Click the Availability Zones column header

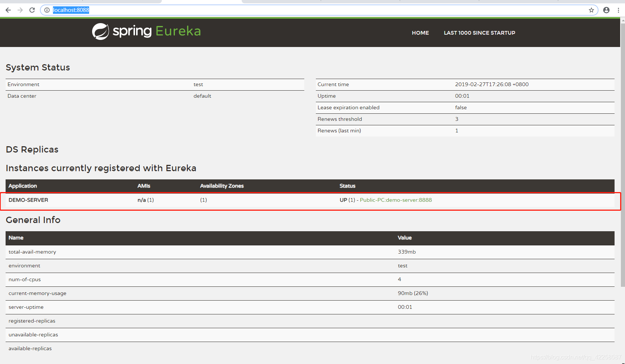pos(222,186)
